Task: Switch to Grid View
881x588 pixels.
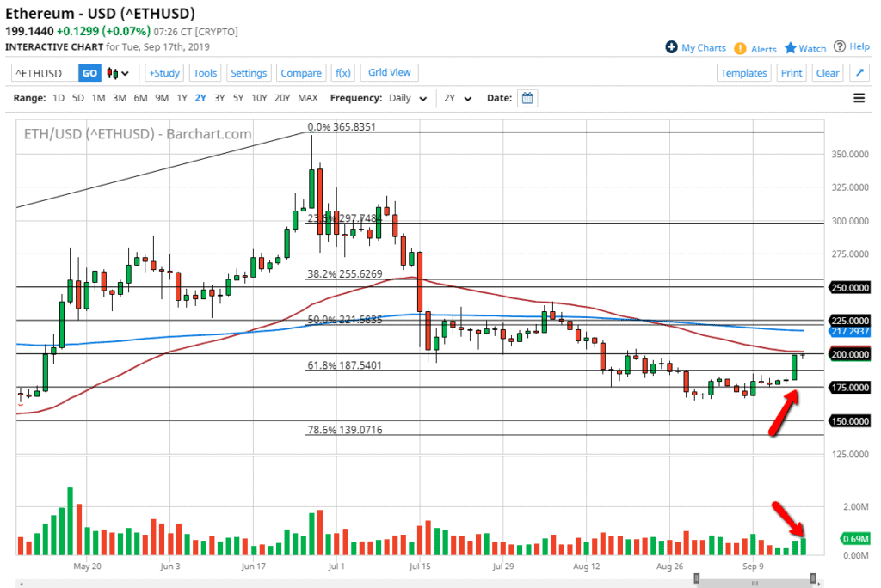Action: [389, 72]
